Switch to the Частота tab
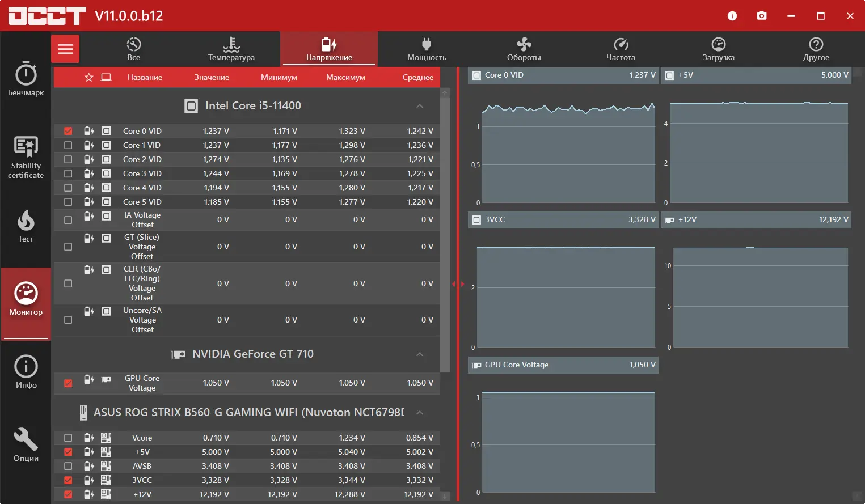The height and width of the screenshot is (504, 865). [x=621, y=49]
